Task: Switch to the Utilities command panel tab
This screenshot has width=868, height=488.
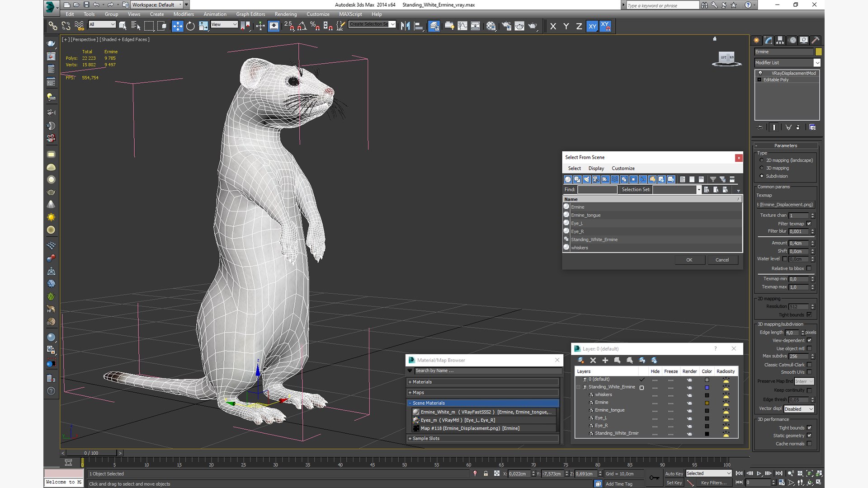Action: [x=815, y=40]
